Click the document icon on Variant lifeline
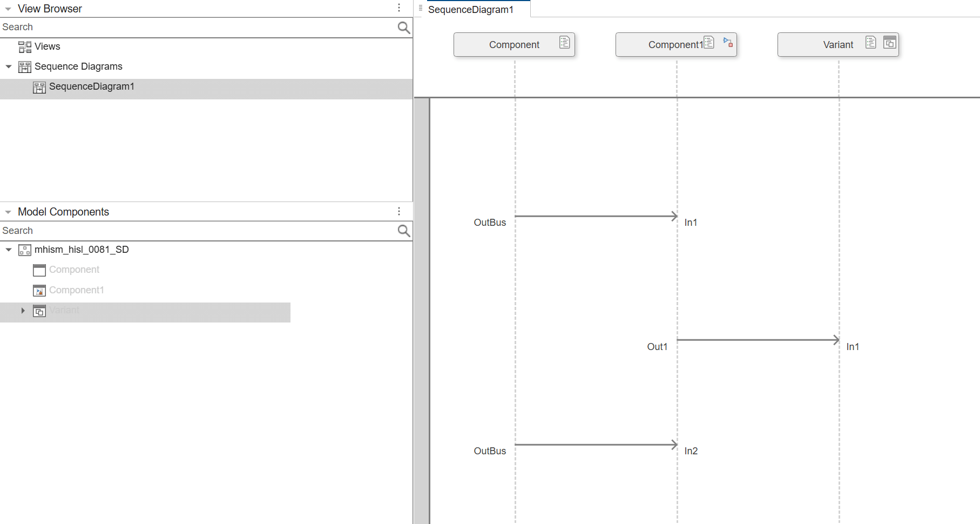Viewport: 980px width, 524px height. pos(871,42)
